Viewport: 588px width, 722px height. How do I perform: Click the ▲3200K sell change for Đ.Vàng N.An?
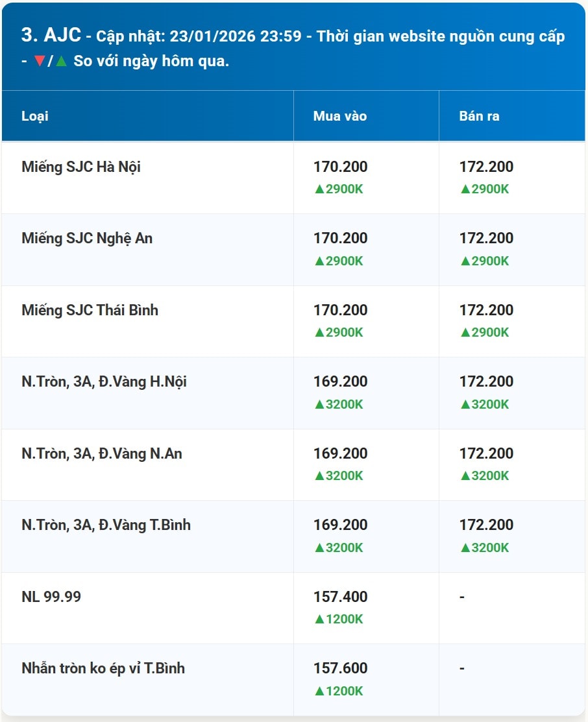(x=484, y=475)
